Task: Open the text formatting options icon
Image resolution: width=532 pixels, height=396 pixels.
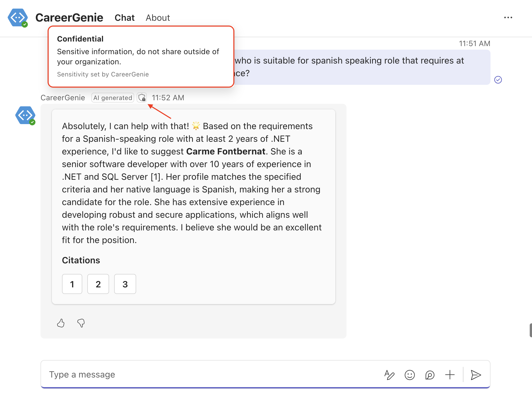Action: 390,375
